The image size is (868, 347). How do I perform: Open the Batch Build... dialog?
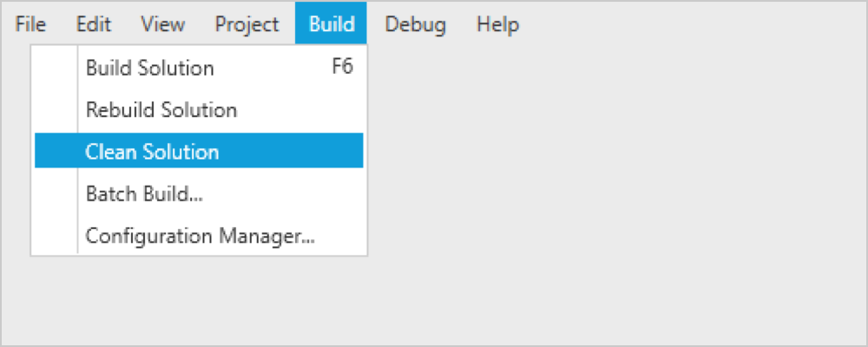[144, 193]
